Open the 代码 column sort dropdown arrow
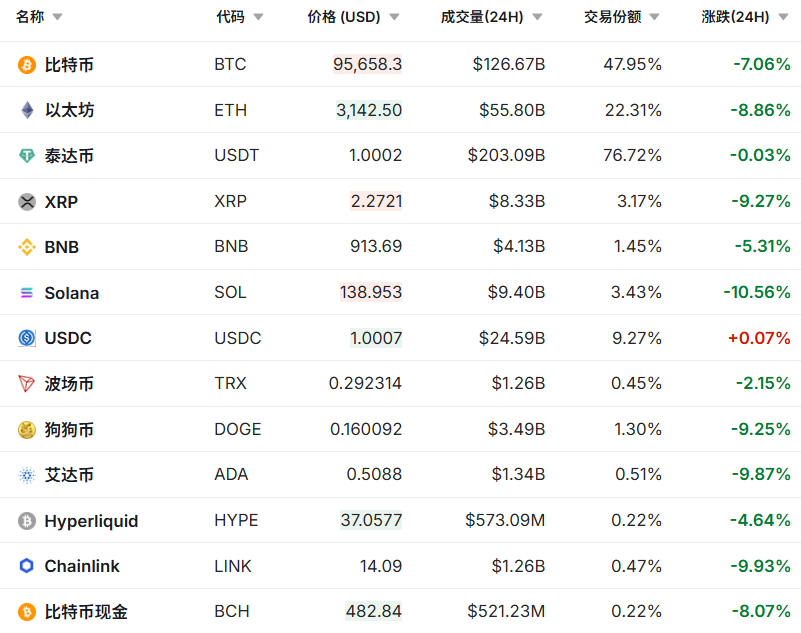The height and width of the screenshot is (633, 801). [x=259, y=17]
